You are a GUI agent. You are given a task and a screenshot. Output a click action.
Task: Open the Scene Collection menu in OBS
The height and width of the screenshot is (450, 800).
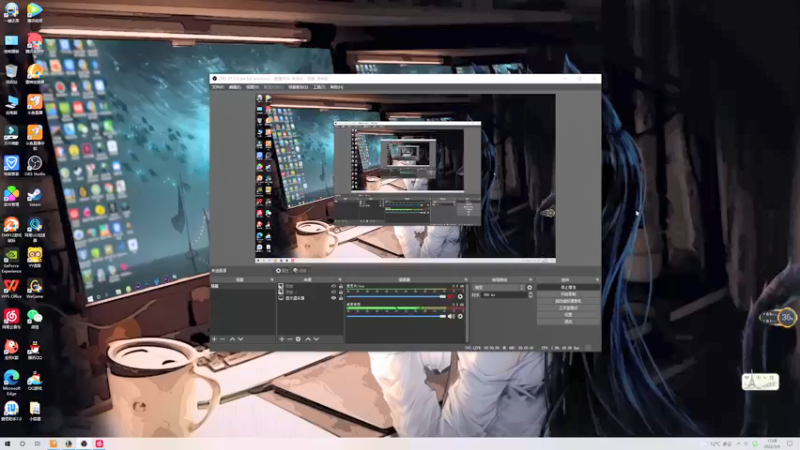298,87
